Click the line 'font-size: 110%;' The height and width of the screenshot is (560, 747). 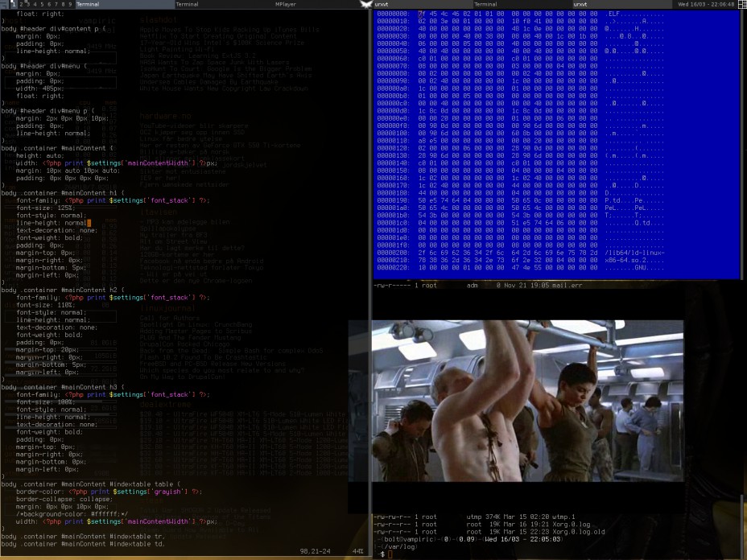(46, 305)
